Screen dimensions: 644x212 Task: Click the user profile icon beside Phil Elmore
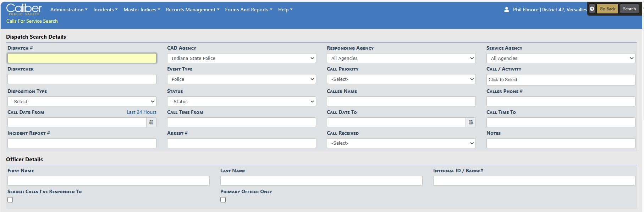point(506,10)
